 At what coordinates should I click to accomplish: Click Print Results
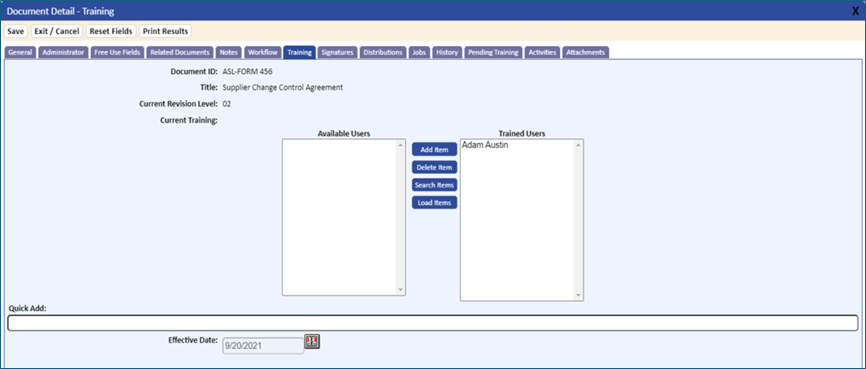165,31
